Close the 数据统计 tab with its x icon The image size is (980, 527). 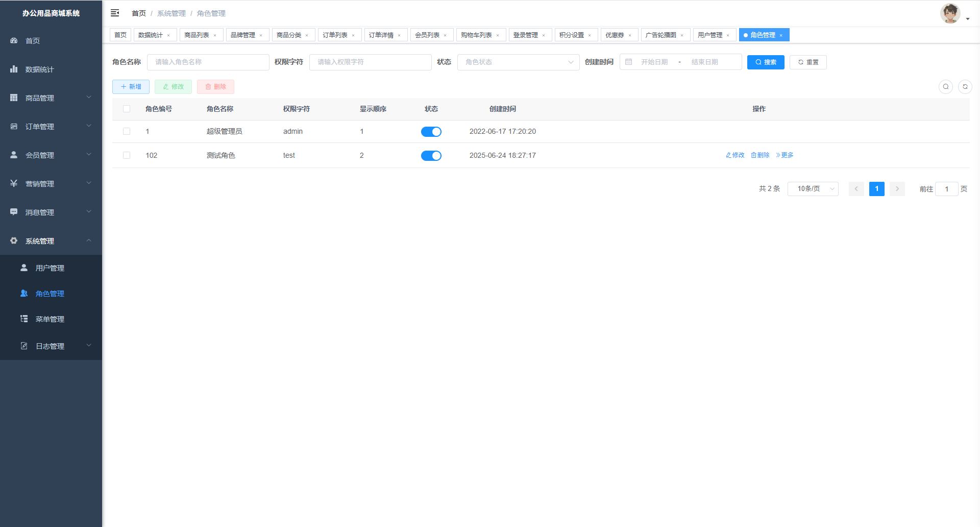pos(168,35)
